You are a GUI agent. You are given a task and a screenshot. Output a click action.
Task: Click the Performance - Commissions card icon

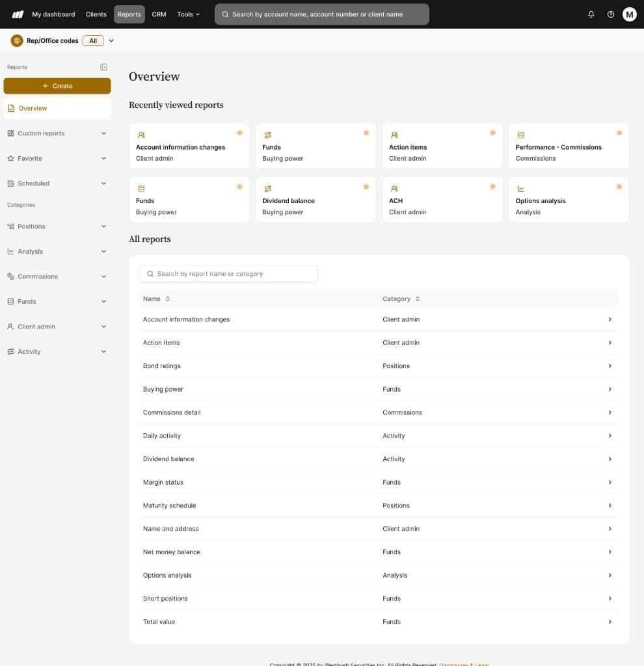pos(520,135)
